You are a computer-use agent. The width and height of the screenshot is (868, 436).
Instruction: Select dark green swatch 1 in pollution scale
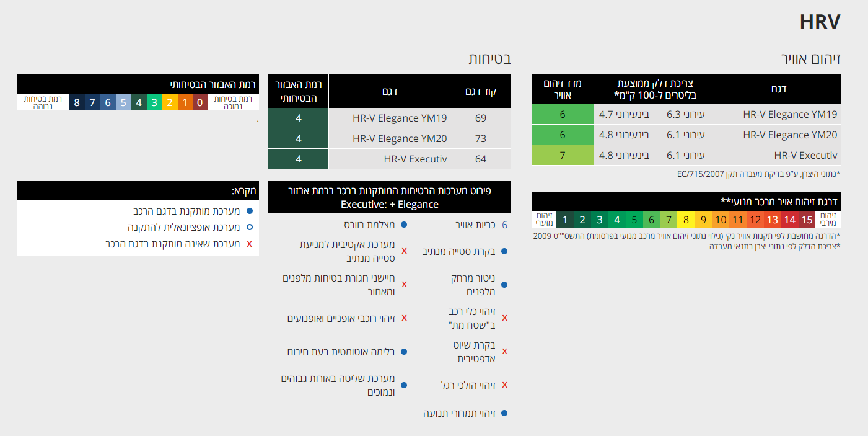565,220
